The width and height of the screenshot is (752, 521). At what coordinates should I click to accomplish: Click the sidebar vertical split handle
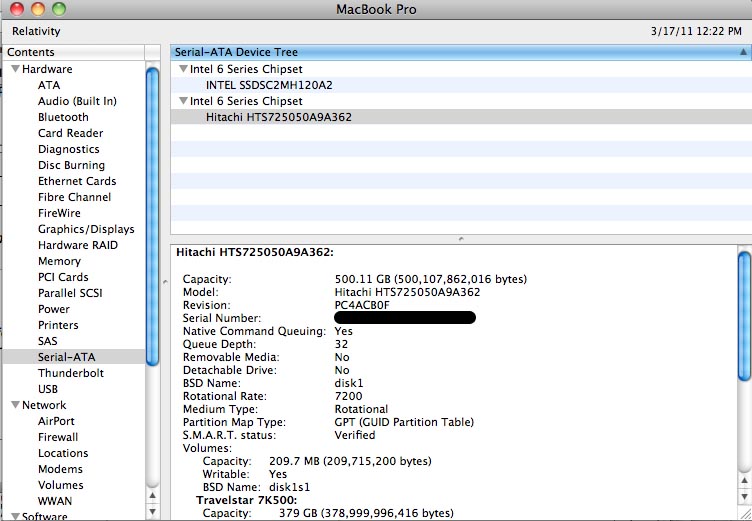click(x=165, y=282)
